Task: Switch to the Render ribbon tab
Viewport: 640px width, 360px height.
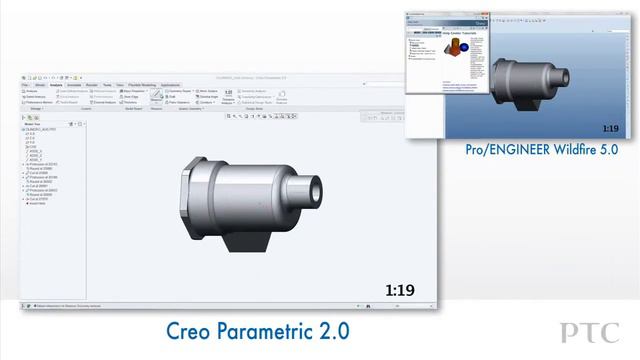Action: click(x=92, y=85)
